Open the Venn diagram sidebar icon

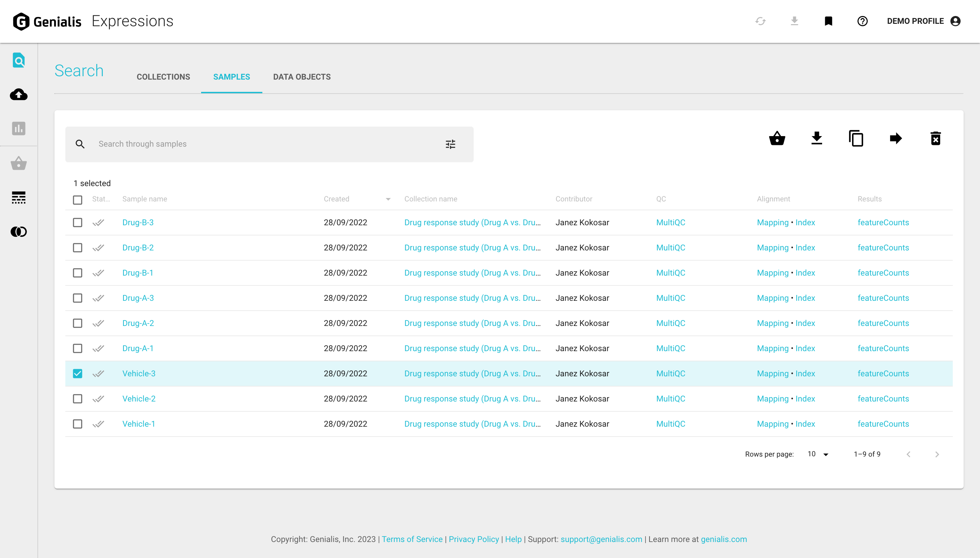pos(19,231)
